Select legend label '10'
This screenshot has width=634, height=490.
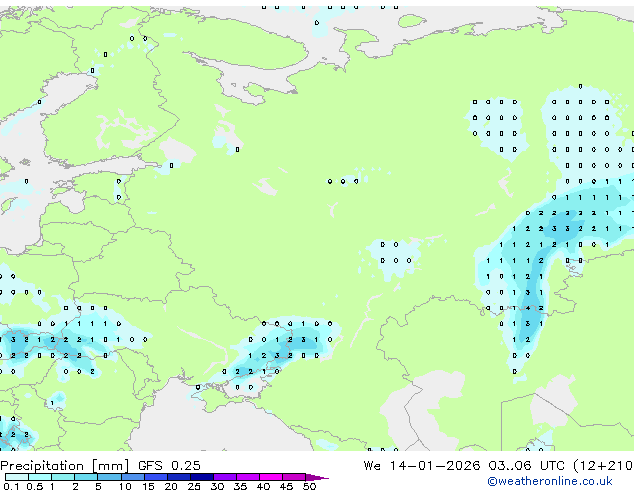[x=125, y=486]
